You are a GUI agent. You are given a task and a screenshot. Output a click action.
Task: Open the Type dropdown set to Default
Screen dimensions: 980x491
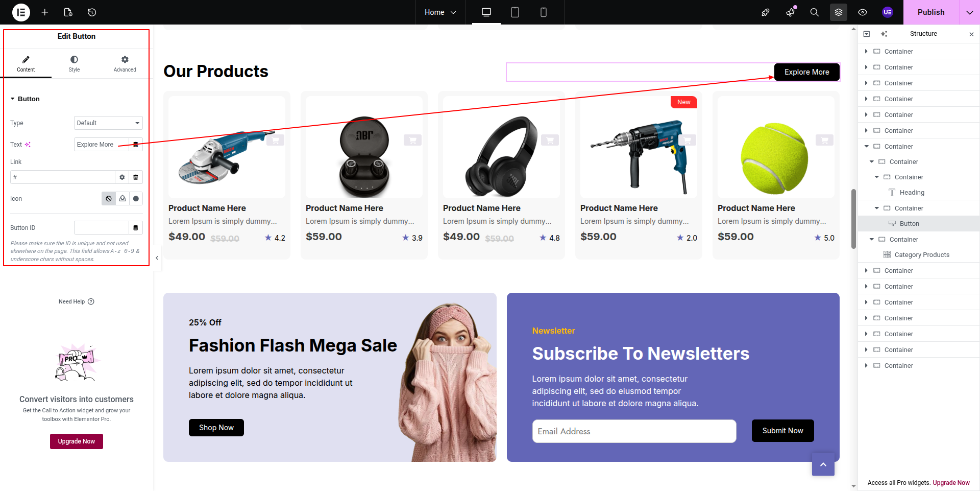point(108,123)
